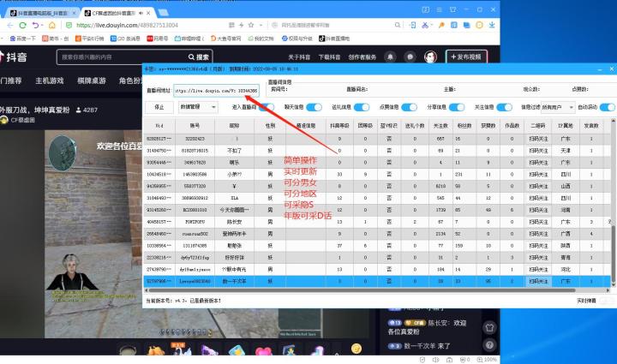Click the scissors screenshot icon in browser toolbar

point(425,25)
